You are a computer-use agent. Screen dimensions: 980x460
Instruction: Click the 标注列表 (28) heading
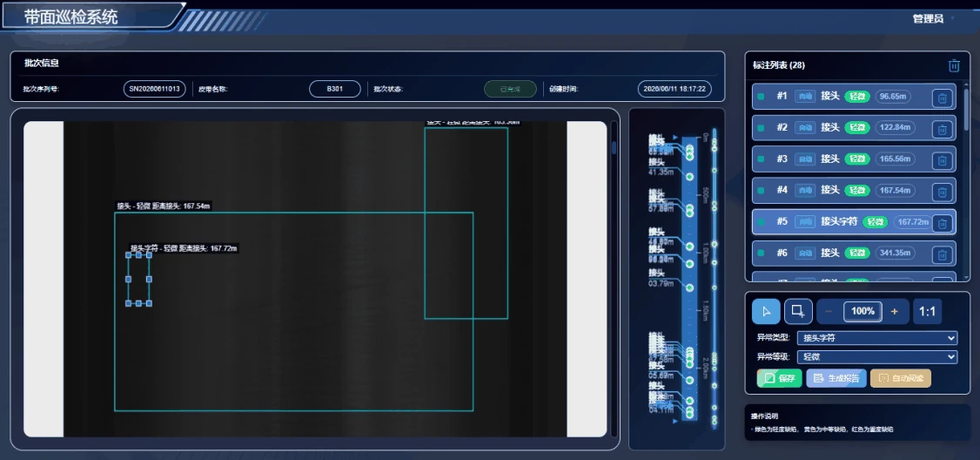[779, 65]
